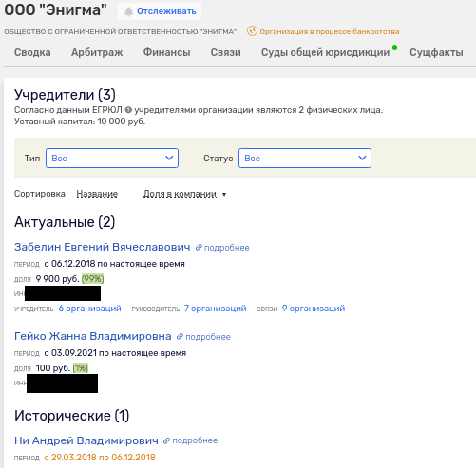Sort founders by Название
476x468 pixels.
pyautogui.click(x=97, y=194)
